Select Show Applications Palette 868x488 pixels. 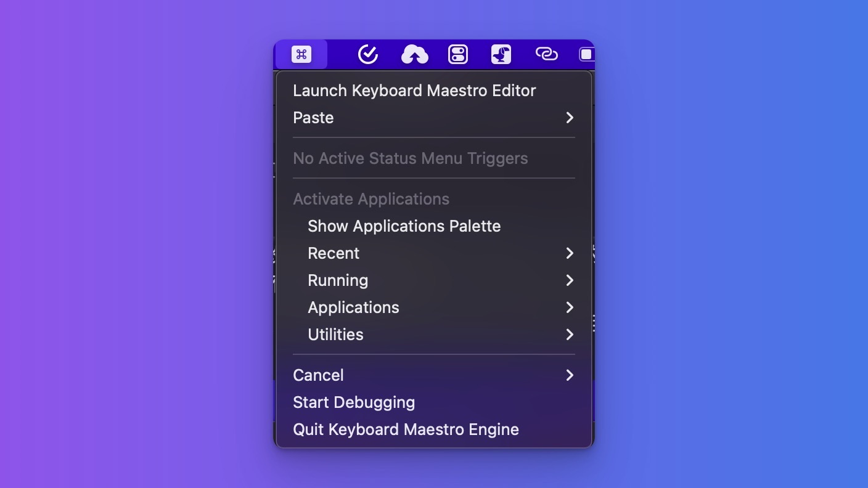[x=434, y=226]
